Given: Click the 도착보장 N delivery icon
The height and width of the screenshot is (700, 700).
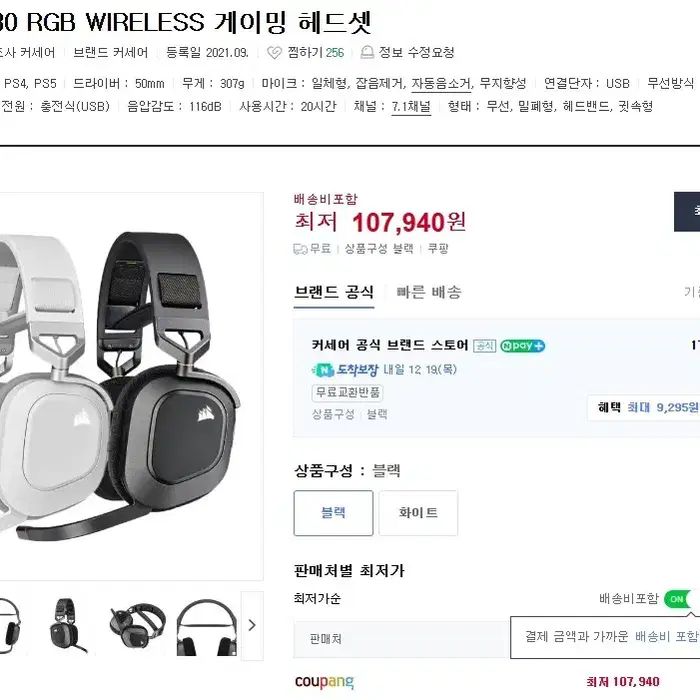Looking at the screenshot, I should 323,370.
